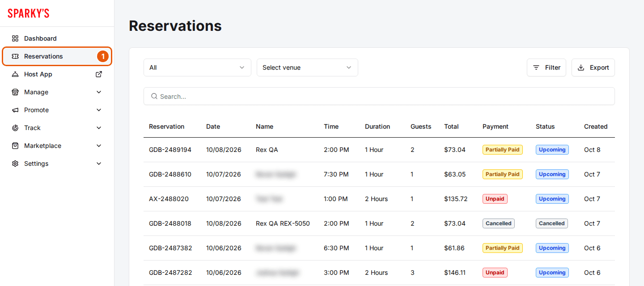
Task: Click the name Rex QA REX-5050
Action: pyautogui.click(x=283, y=223)
